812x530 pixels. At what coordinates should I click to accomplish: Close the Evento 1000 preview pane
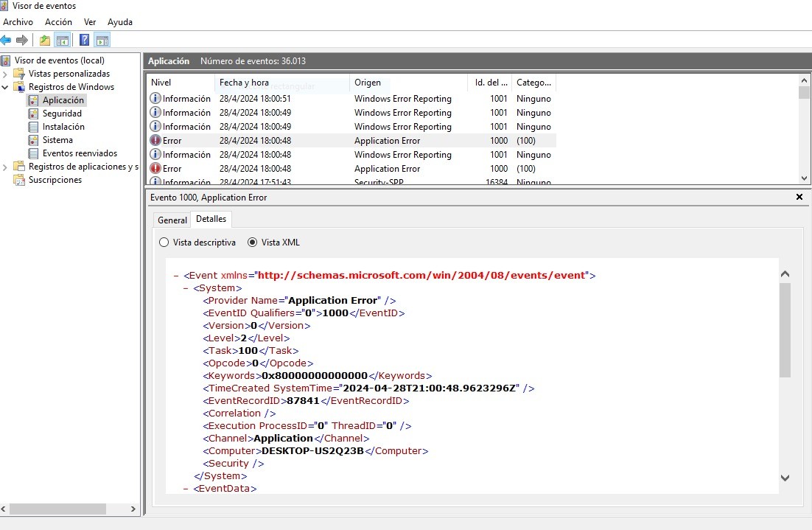[x=799, y=197]
